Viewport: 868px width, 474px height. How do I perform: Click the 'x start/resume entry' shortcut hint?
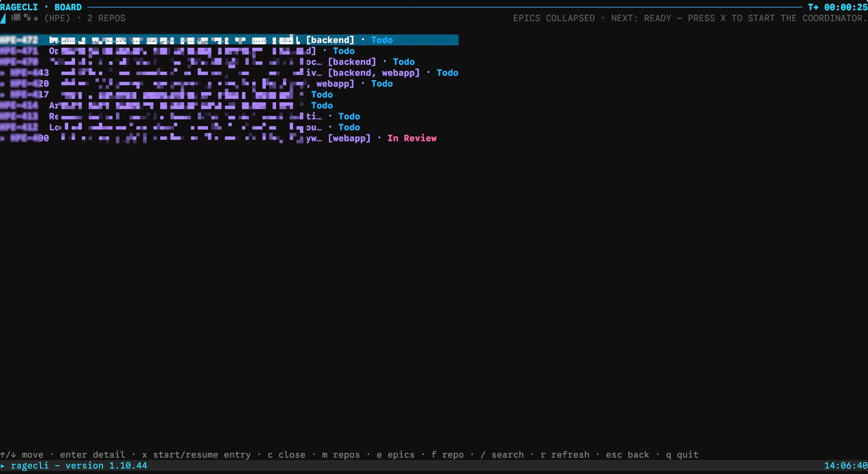(x=196, y=455)
